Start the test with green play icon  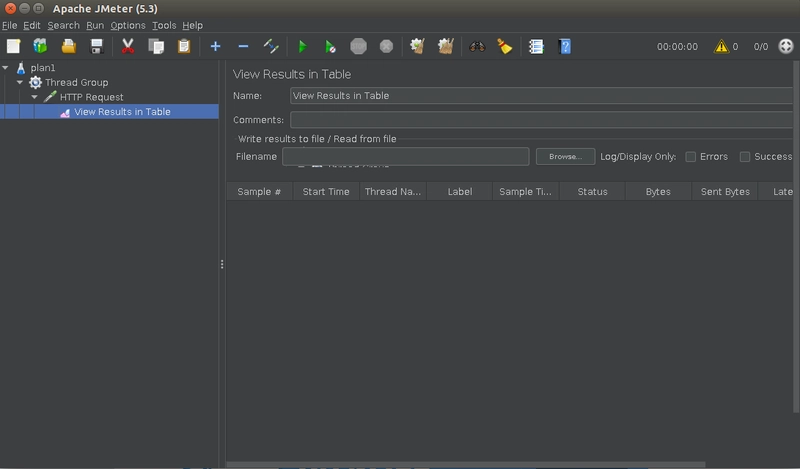pos(302,46)
